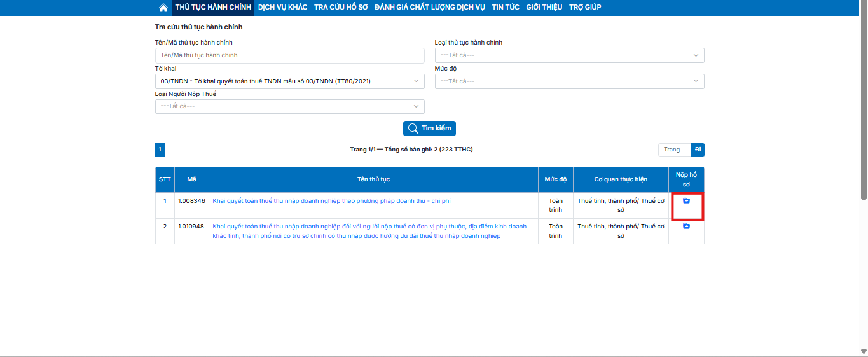Screen dimensions: 868x357
Task: Click code cell 1.010948
Action: [x=191, y=231]
